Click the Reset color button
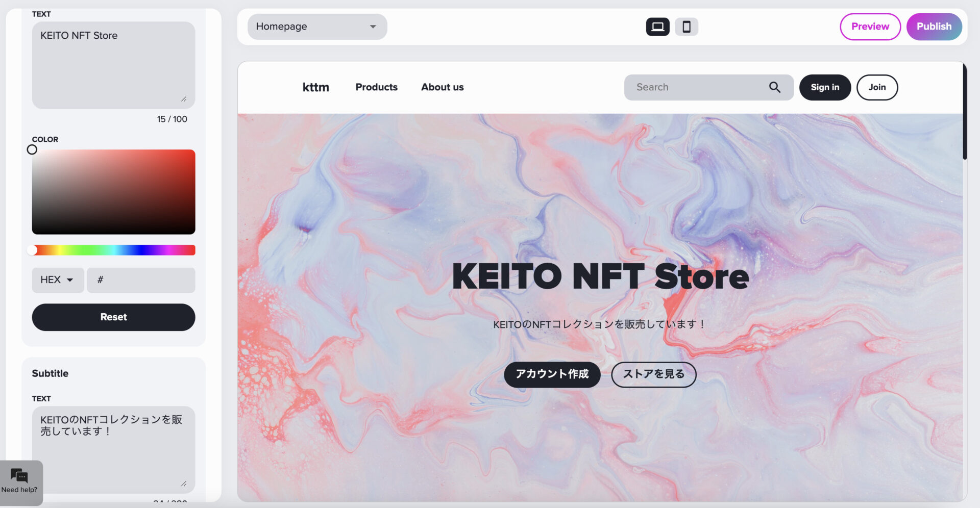The width and height of the screenshot is (980, 508). [113, 317]
